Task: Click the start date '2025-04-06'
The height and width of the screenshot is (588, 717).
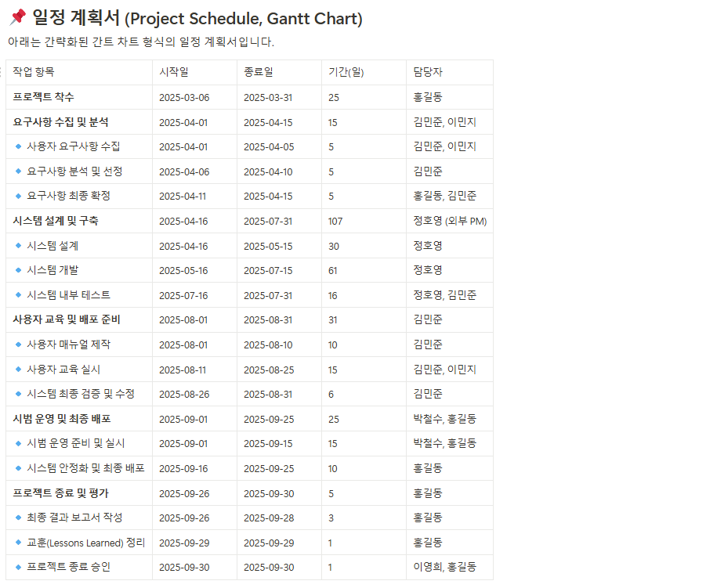Action: 184,171
